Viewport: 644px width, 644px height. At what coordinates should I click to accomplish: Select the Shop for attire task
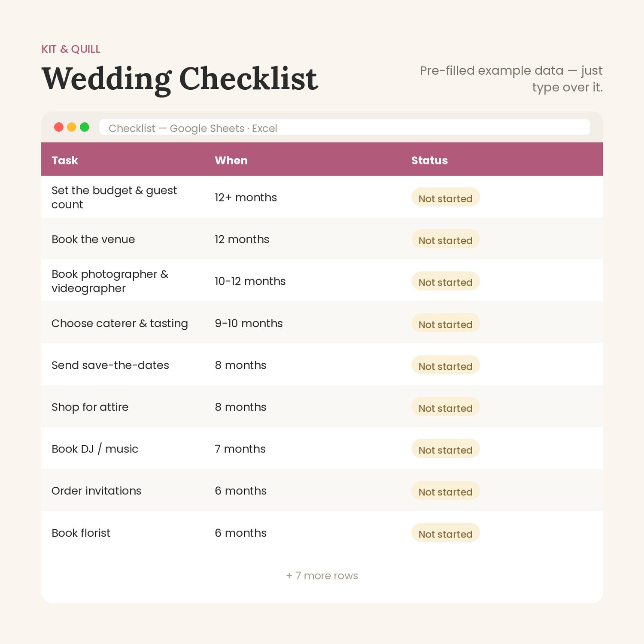90,407
